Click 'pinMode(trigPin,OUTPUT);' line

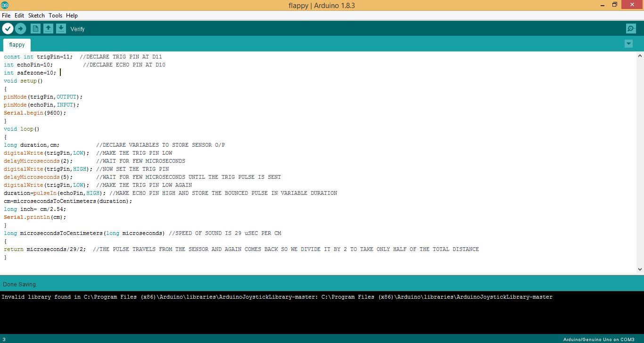[43, 97]
